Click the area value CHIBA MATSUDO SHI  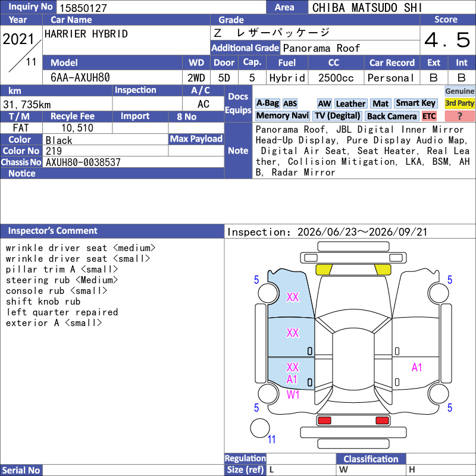point(367,8)
